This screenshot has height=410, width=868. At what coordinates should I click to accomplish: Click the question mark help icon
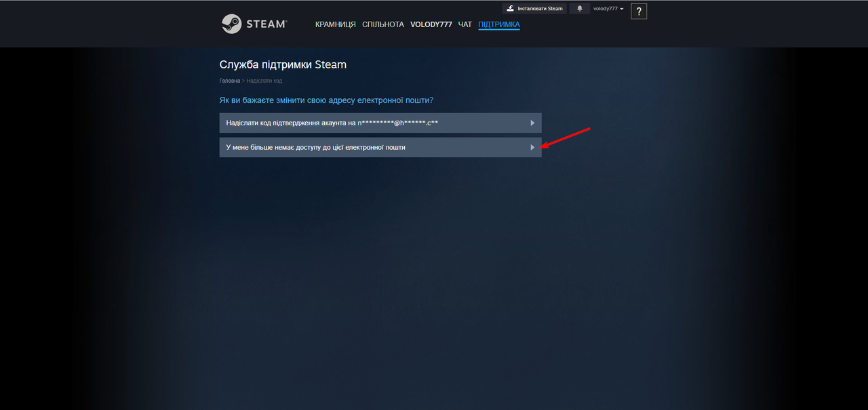point(639,11)
